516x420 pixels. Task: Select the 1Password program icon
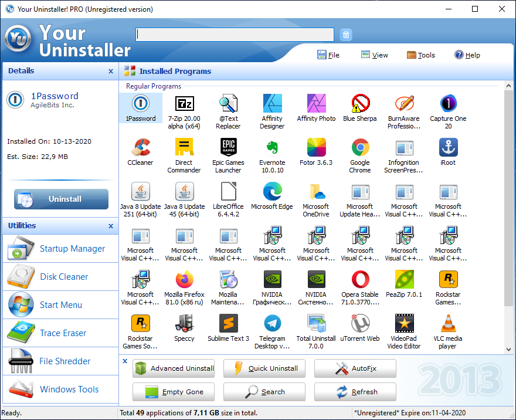(141, 103)
